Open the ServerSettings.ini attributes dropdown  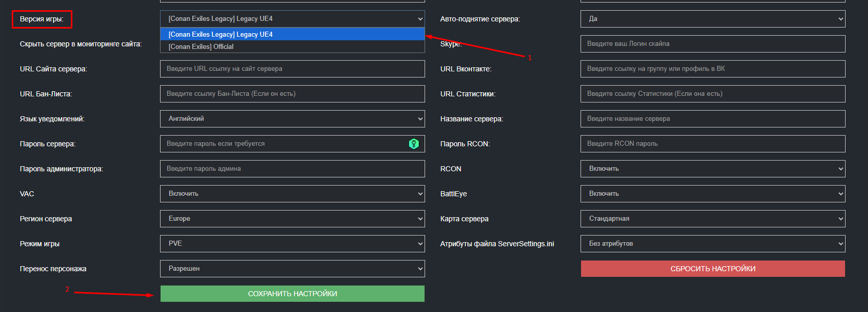point(713,244)
